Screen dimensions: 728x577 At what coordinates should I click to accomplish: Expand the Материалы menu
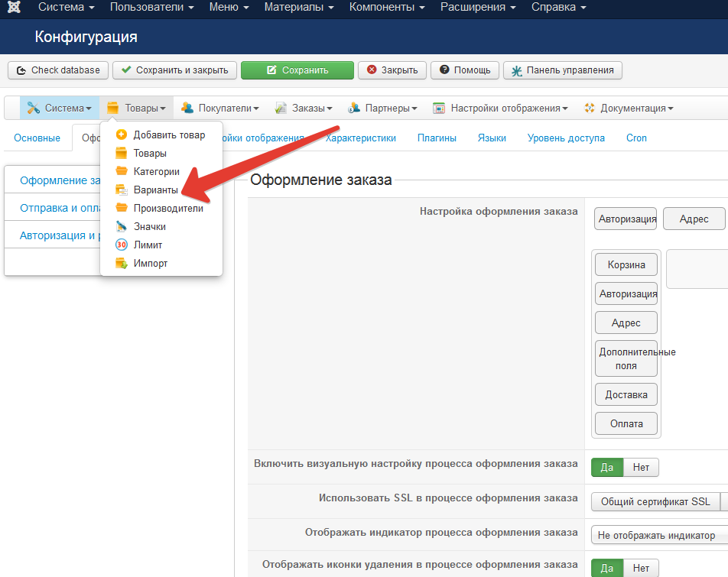pyautogui.click(x=299, y=7)
